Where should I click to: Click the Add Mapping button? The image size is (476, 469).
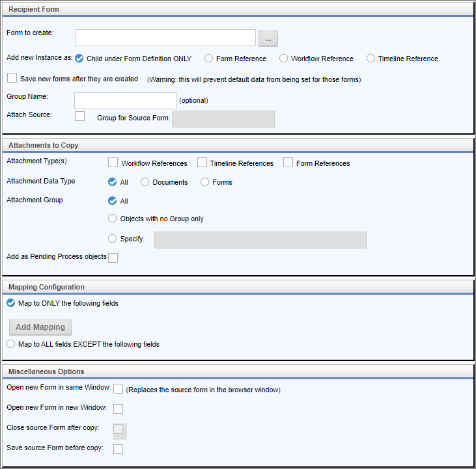point(40,327)
